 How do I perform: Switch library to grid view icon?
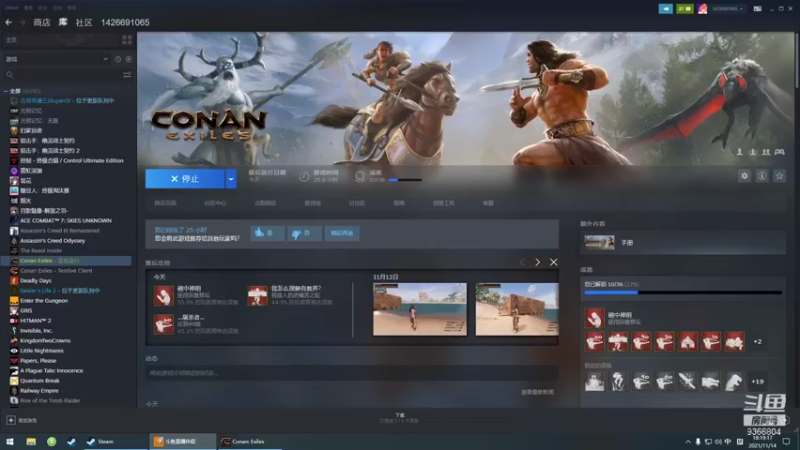[127, 40]
